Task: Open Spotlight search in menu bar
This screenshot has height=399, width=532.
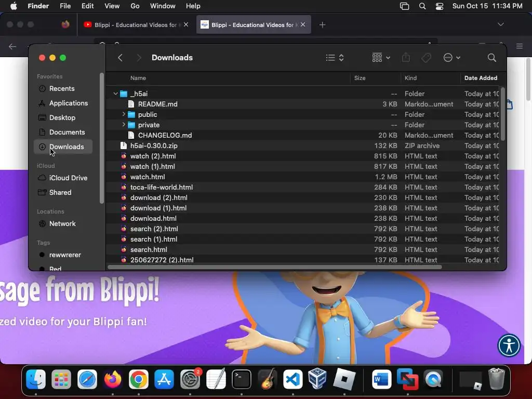Action: (x=422, y=6)
